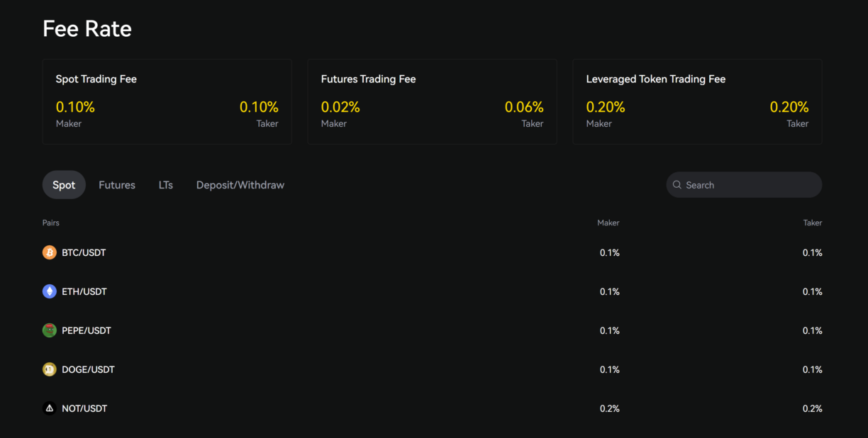The image size is (868, 438).
Task: Click the NOT/USDT pair label
Action: (84, 408)
